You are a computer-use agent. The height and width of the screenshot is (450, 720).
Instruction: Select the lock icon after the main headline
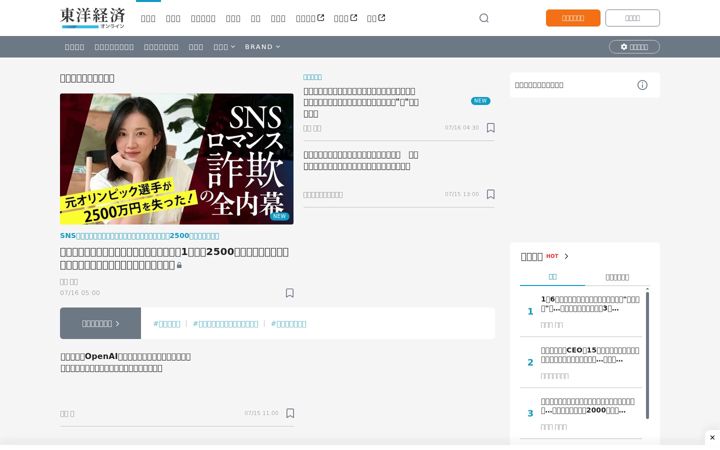(x=179, y=265)
